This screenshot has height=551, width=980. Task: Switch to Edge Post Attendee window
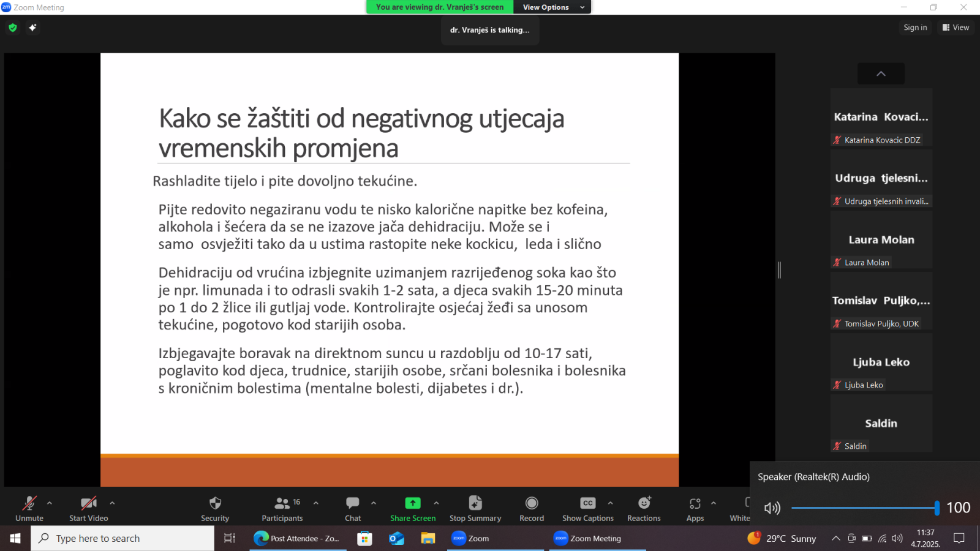coord(298,538)
